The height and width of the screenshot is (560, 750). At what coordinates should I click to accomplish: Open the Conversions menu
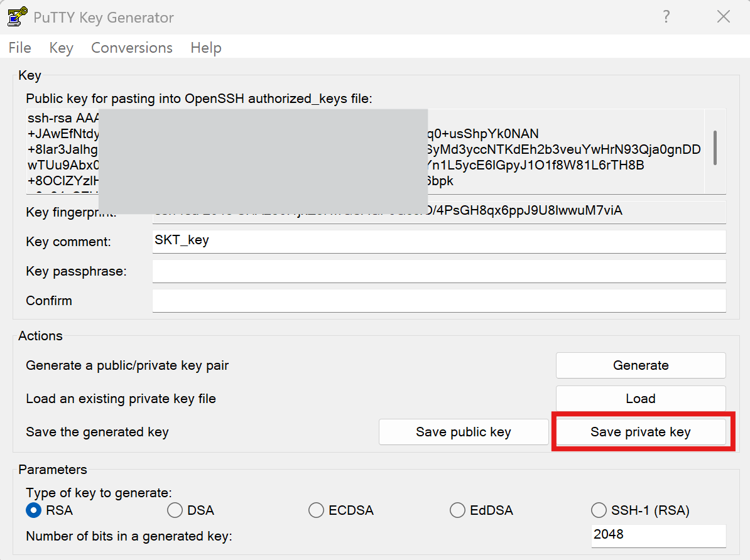(x=131, y=48)
